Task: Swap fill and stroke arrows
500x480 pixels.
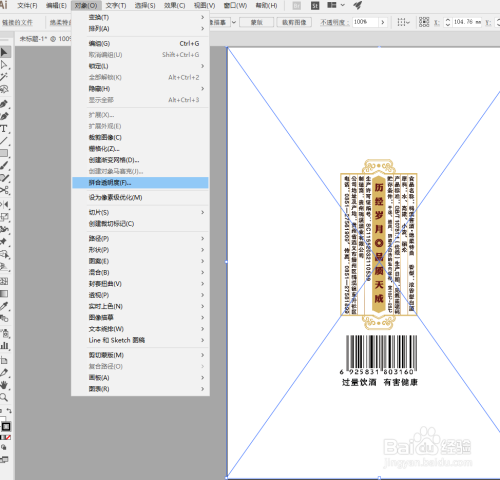Action: coord(9,411)
